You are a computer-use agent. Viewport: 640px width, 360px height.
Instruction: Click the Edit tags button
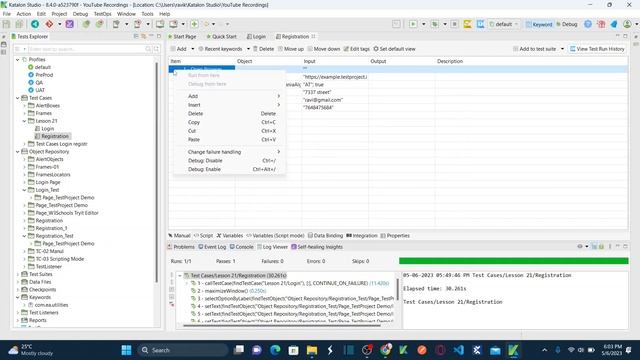coord(357,49)
